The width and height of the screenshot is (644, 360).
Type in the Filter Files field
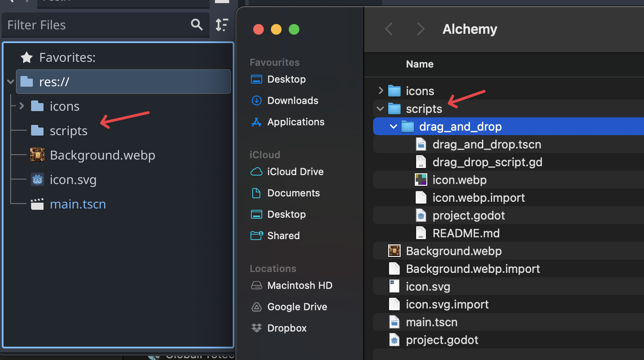95,25
